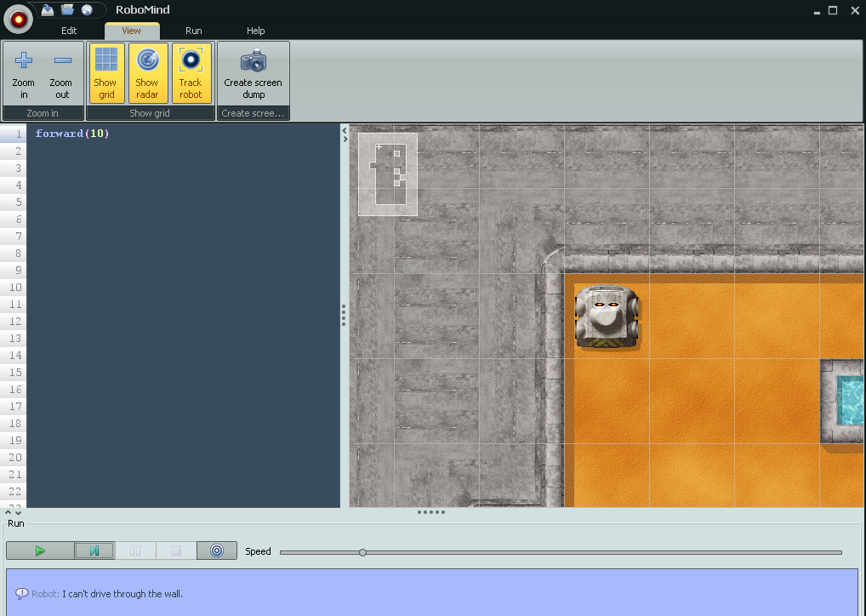Minimize the RoboMind window

817,11
